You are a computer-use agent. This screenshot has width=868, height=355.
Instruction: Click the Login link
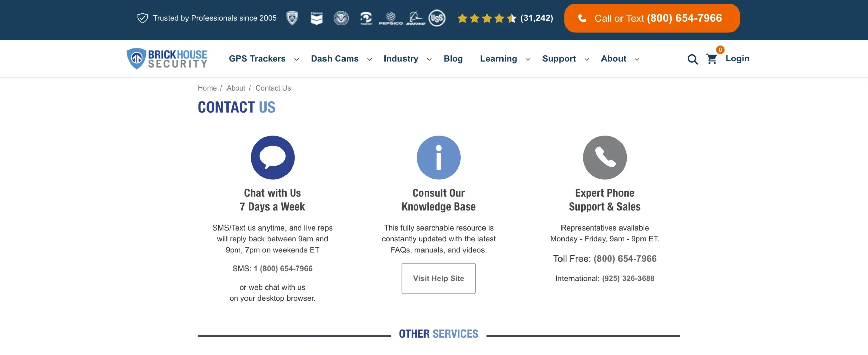point(737,58)
